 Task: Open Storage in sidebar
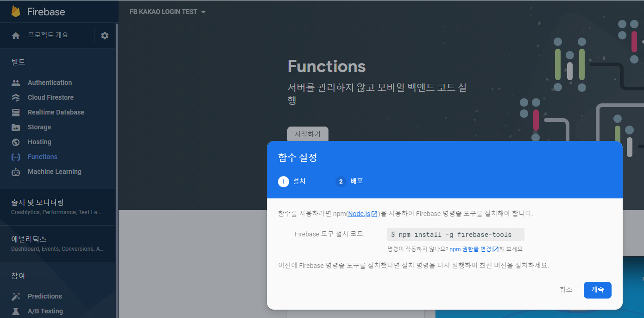[39, 127]
